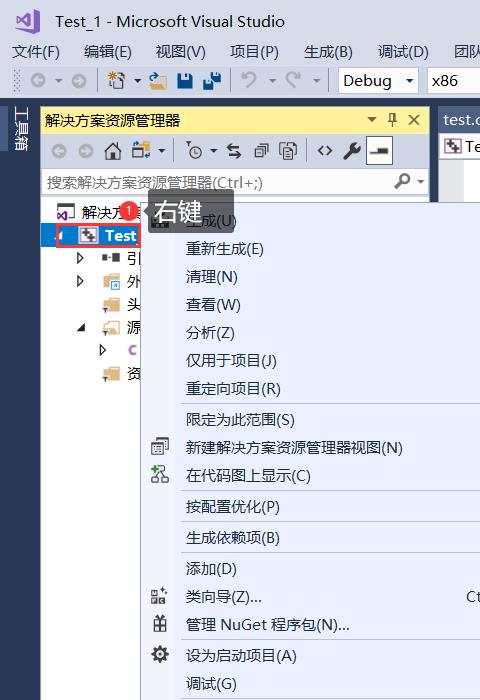This screenshot has width=480, height=700.
Task: Open the switch views dropdown arrow
Action: 162,151
